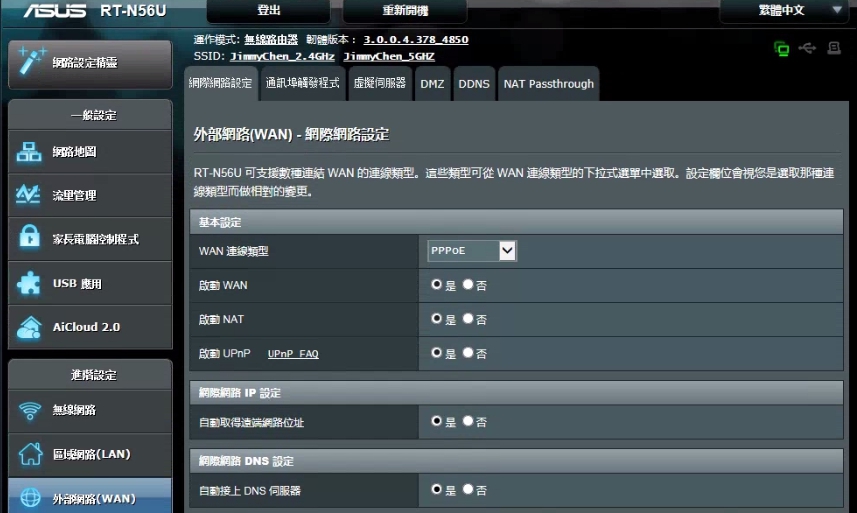Select 否 for 啟動 UPnP
Image resolution: width=857 pixels, height=513 pixels.
pyautogui.click(x=468, y=352)
